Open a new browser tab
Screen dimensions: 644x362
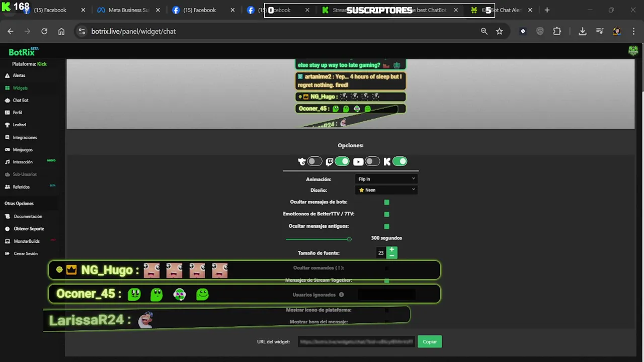point(547,10)
